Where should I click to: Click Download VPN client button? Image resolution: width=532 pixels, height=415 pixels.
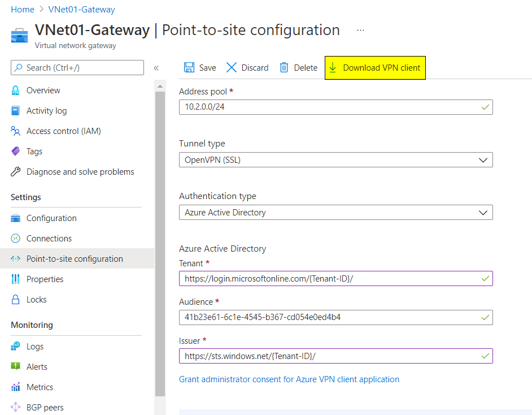(x=375, y=68)
